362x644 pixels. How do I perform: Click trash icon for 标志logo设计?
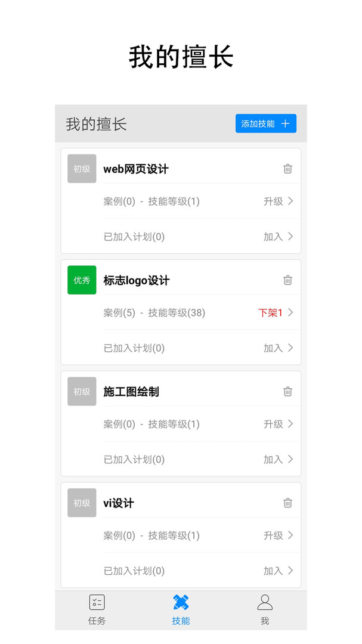point(287,280)
